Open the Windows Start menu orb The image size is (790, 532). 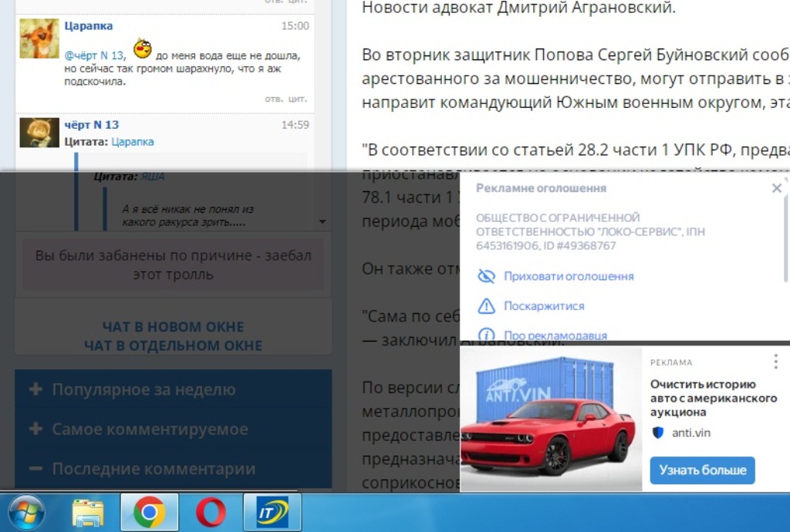(x=25, y=513)
